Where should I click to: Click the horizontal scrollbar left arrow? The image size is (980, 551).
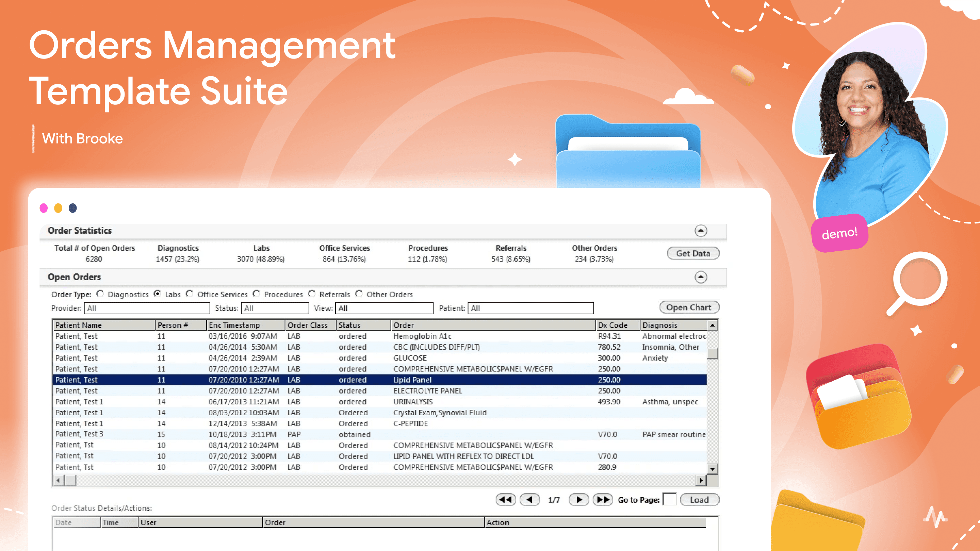(x=58, y=480)
